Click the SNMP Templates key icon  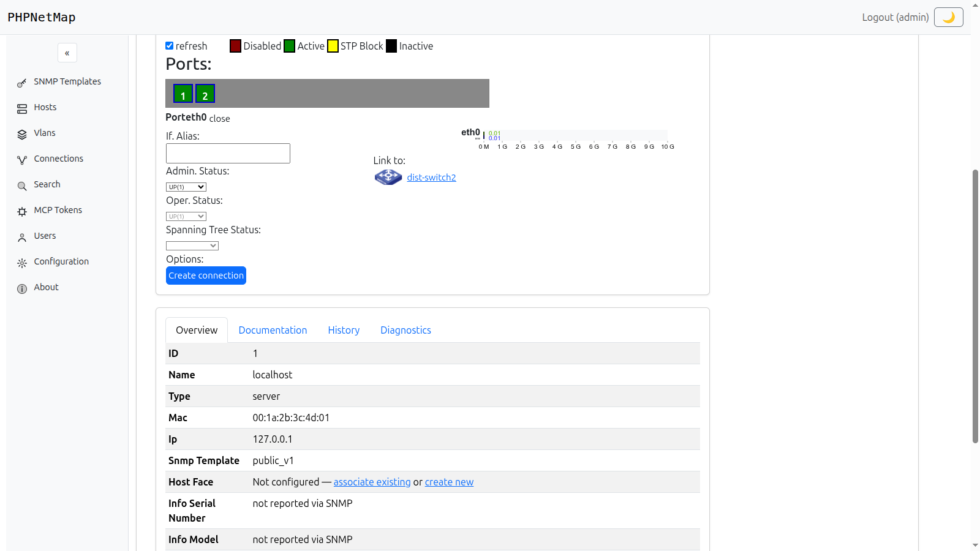pos(22,83)
